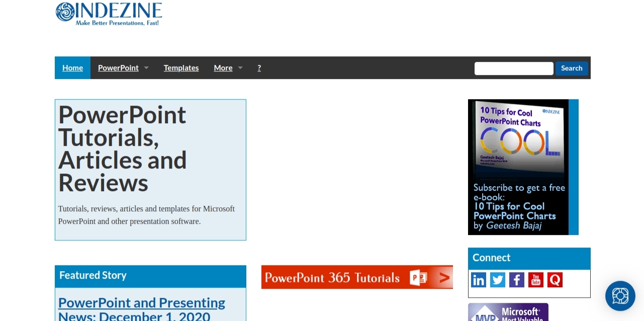
Task: Click Subscribe to get a free e-book text
Action: pos(519,192)
